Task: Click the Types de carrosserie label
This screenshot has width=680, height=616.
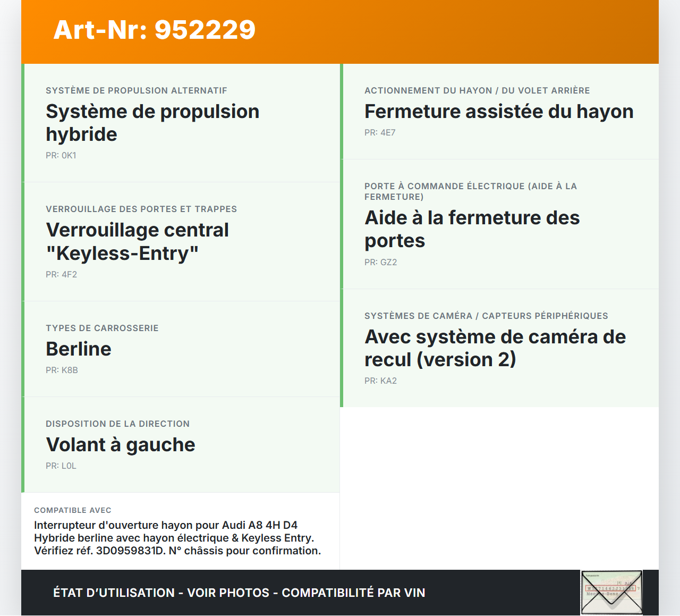Action: click(102, 328)
